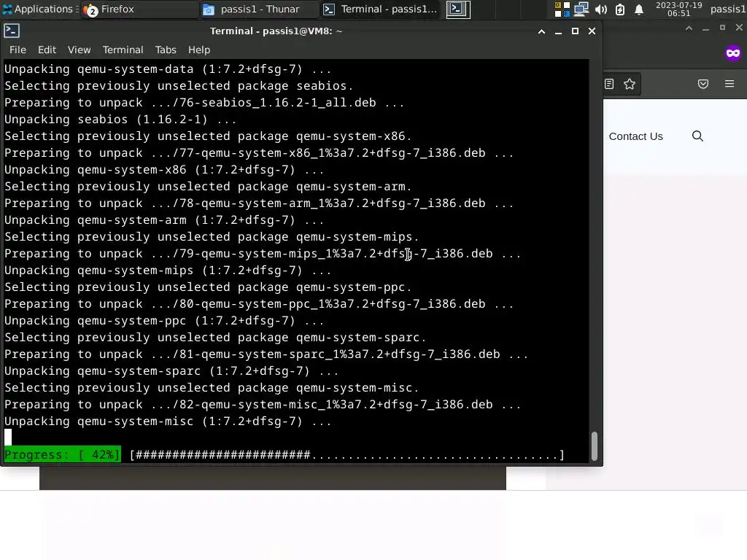Open Firefox hamburger application menu
The height and width of the screenshot is (560, 747).
point(729,85)
